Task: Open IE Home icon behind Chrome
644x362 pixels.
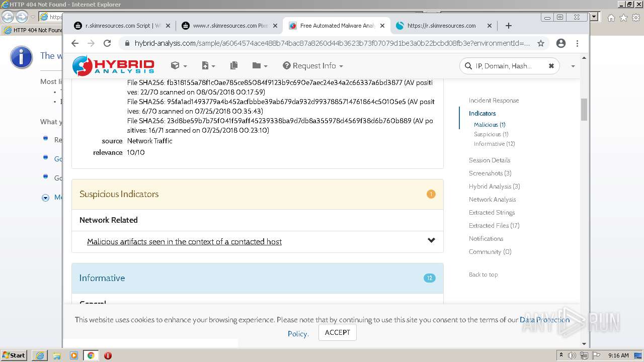Action: click(611, 18)
